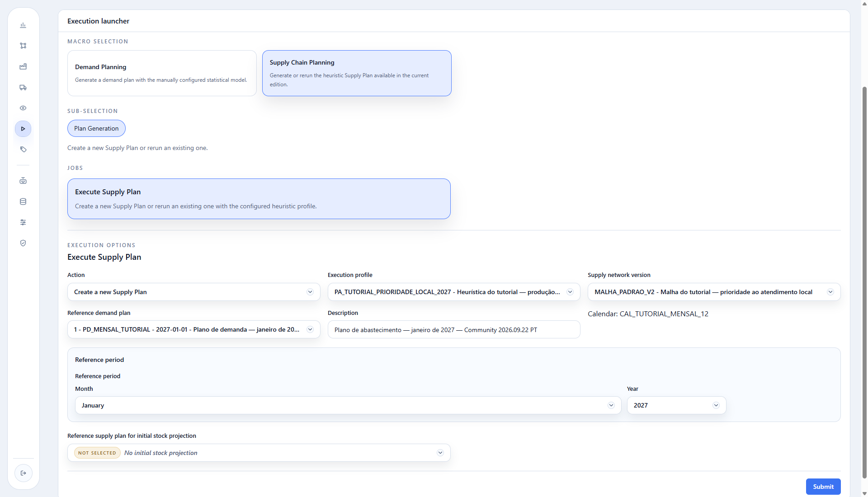This screenshot has width=868, height=497.
Task: Select the play execution launcher icon
Action: click(23, 129)
